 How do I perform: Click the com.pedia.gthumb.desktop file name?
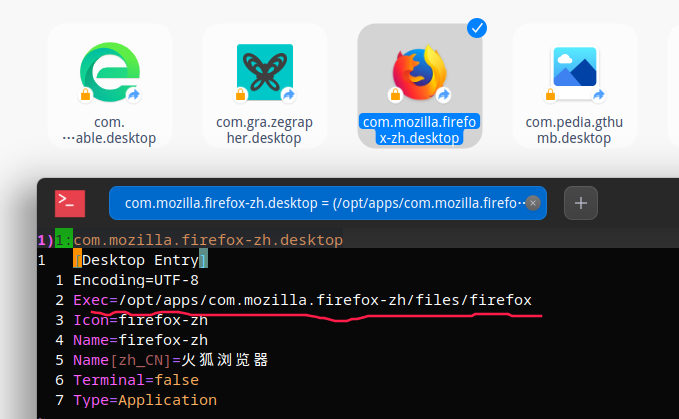[575, 130]
